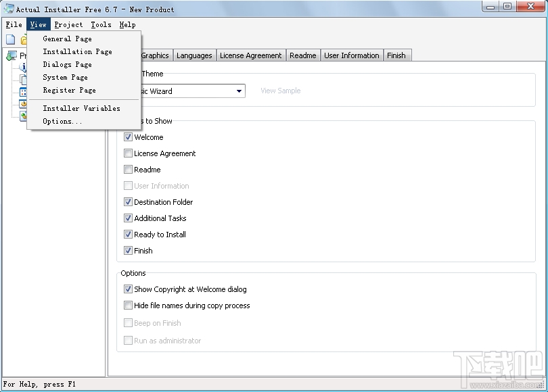Open the Wizard theme dropdown

pyautogui.click(x=239, y=91)
